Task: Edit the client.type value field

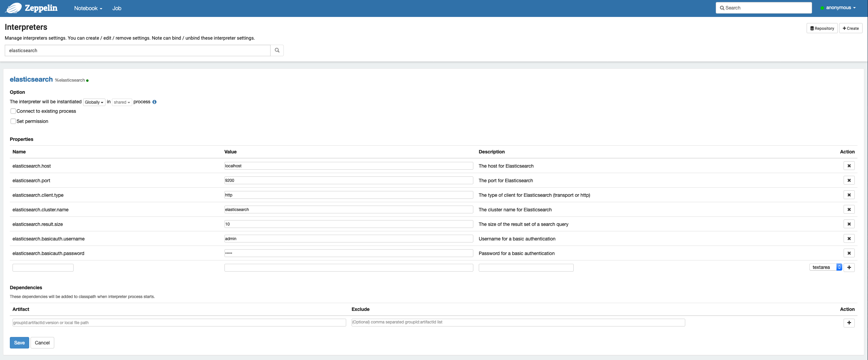Action: 349,195
